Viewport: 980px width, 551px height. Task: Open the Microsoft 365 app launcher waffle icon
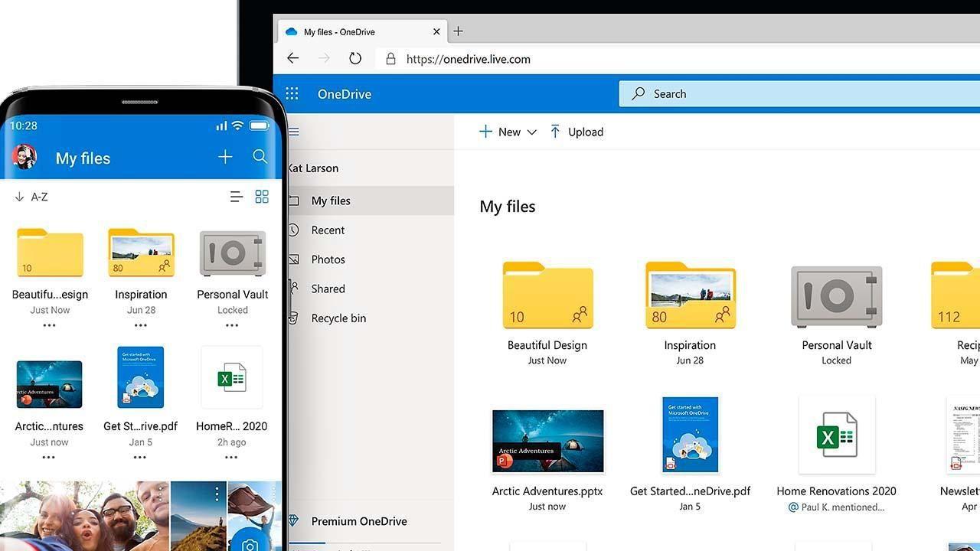(x=292, y=93)
